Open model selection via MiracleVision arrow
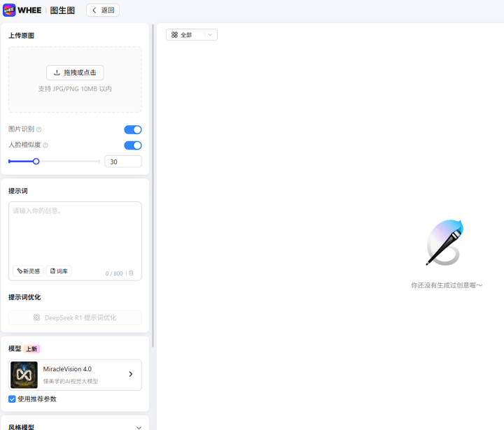This screenshot has height=430, width=504. pyautogui.click(x=130, y=375)
